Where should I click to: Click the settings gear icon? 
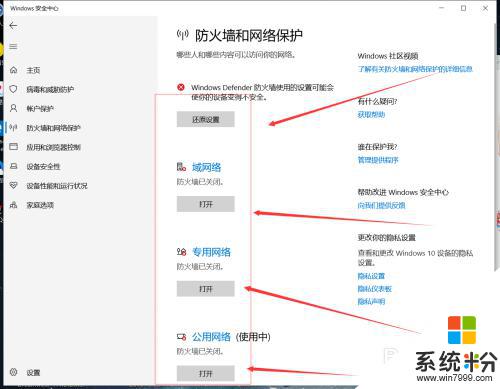coord(13,372)
